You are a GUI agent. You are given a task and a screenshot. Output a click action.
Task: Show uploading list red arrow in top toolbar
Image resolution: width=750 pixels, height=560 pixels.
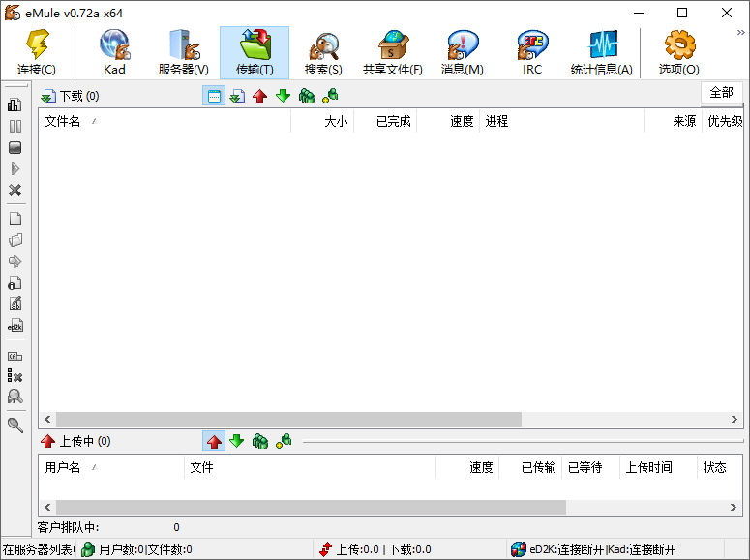260,96
